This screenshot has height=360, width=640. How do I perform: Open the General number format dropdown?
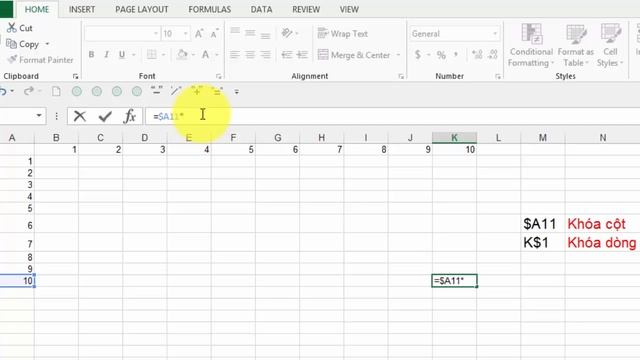coord(495,34)
